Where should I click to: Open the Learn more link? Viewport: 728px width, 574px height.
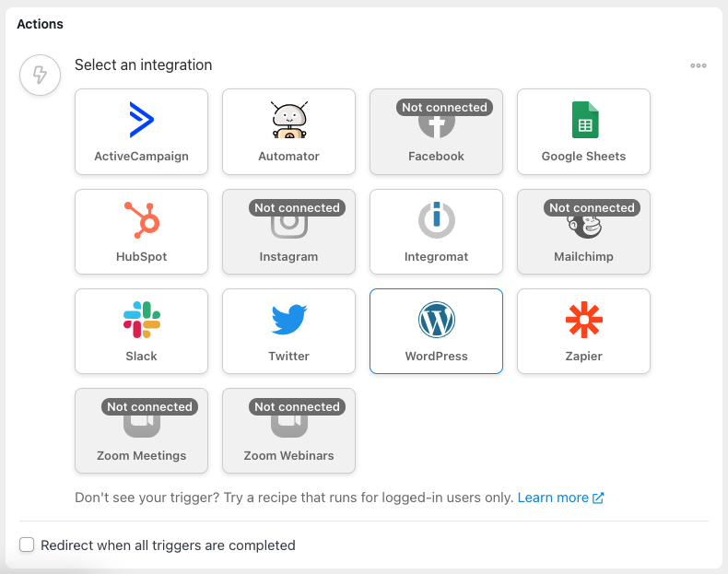click(x=560, y=498)
